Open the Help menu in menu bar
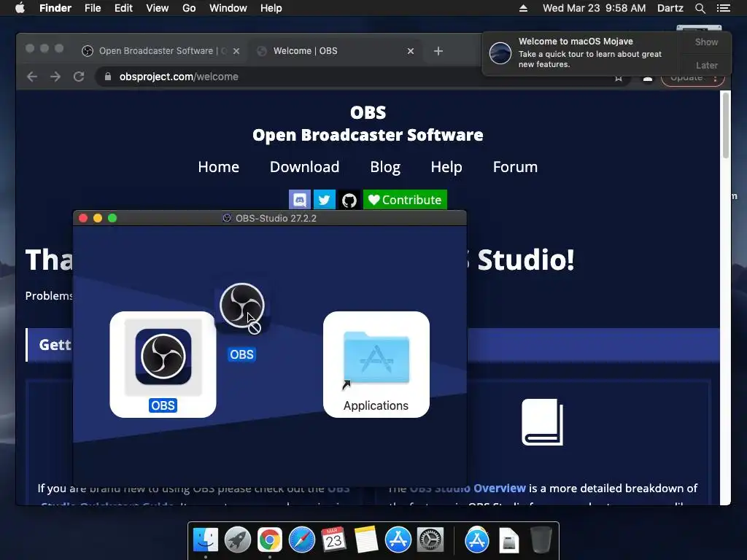Screen dimensions: 747x560 point(271,8)
